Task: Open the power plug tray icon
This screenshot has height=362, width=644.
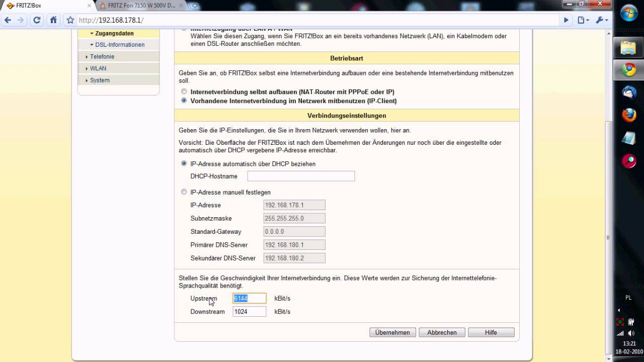Action: coord(631,322)
